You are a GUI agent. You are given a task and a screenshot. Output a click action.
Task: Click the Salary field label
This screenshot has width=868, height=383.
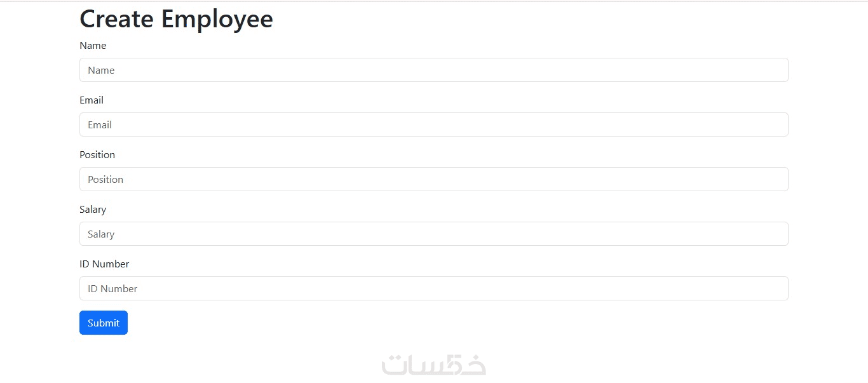93,210
